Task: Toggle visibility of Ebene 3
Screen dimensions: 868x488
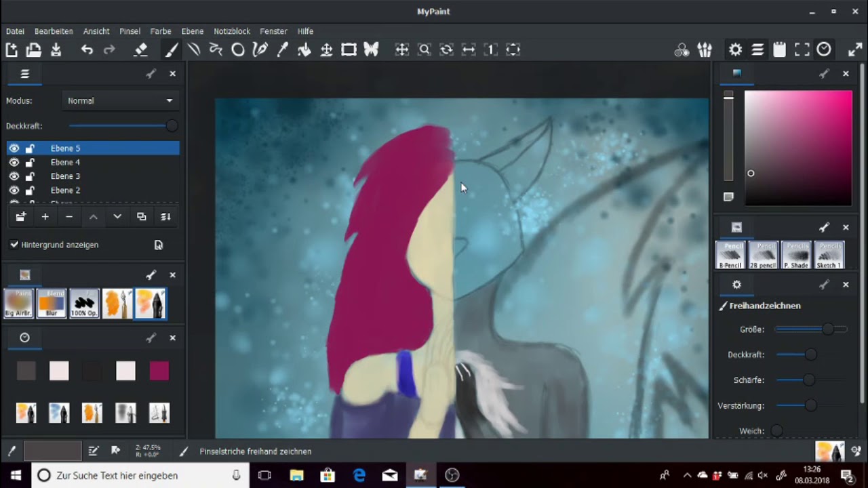Action: (x=14, y=176)
